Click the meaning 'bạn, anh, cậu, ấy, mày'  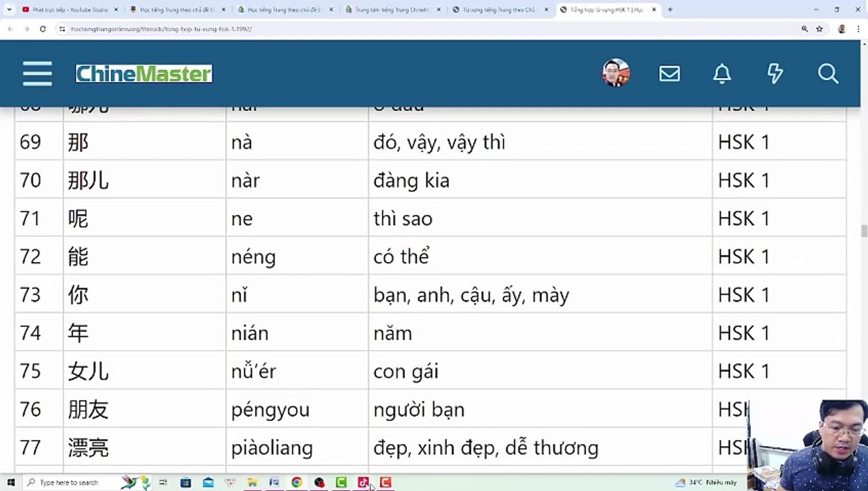472,295
